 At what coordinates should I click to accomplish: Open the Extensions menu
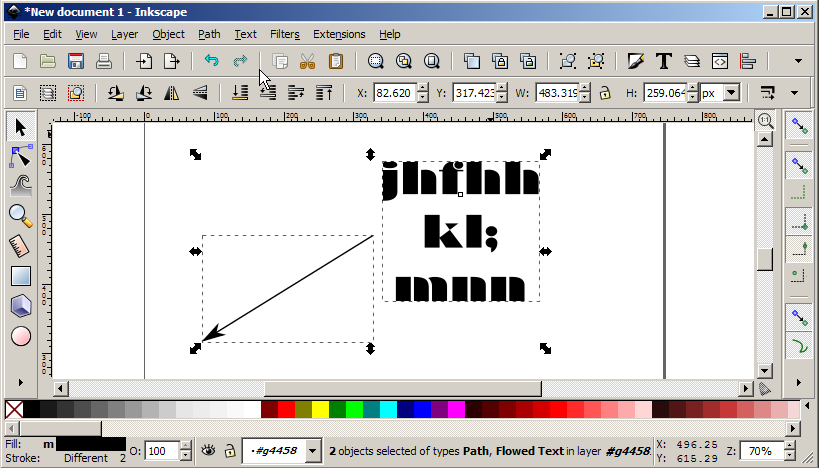339,34
